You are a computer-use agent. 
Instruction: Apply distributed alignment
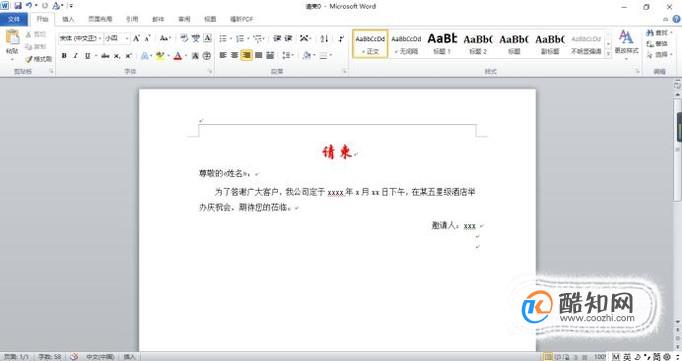point(270,55)
